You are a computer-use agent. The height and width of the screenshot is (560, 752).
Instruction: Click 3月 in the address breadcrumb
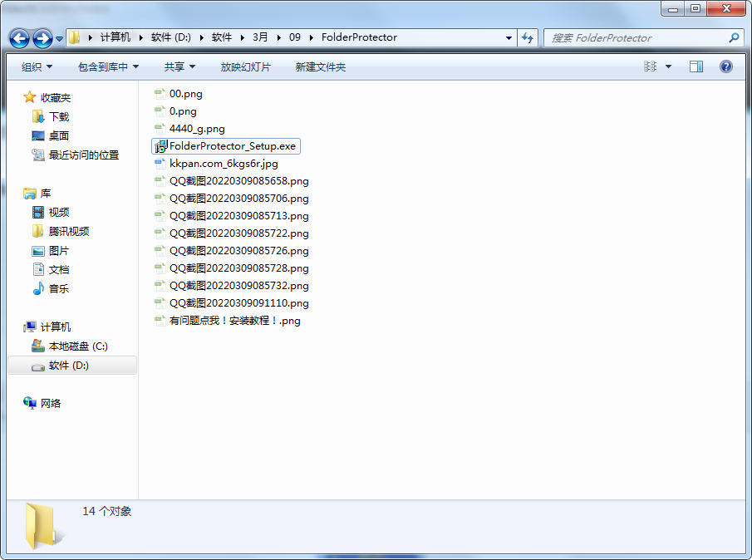tap(260, 37)
